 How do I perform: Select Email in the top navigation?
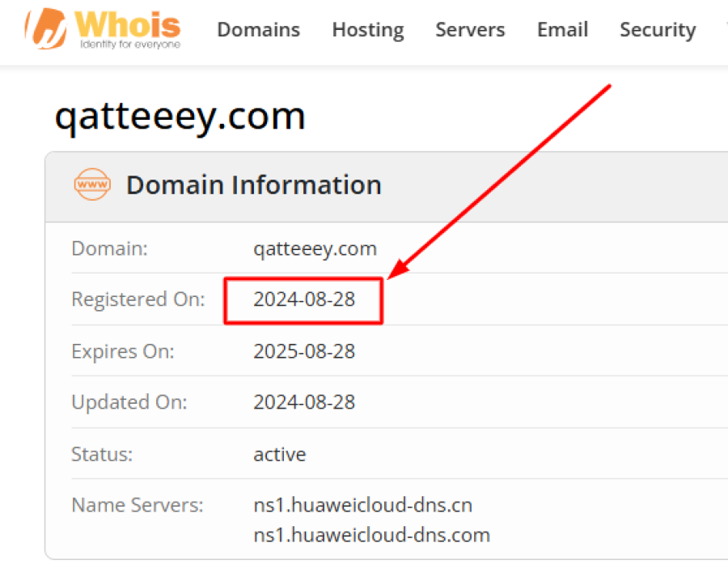tap(562, 30)
